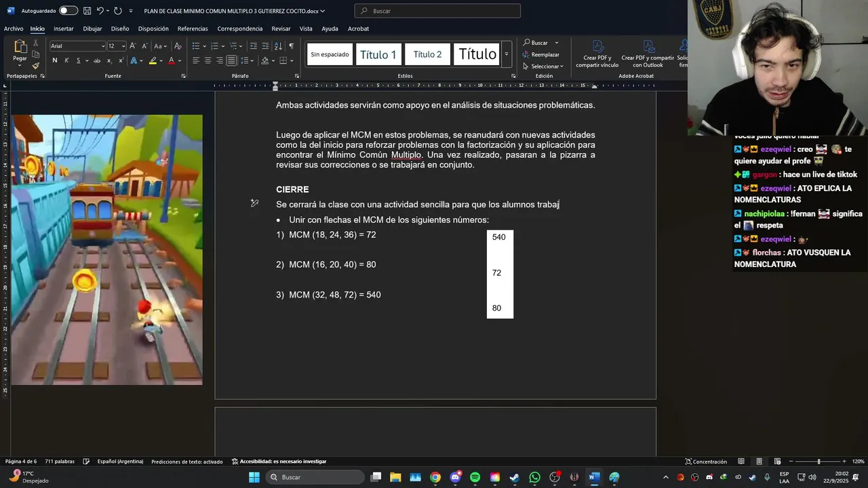Apply superscript formatting
868x488 pixels.
[120, 60]
